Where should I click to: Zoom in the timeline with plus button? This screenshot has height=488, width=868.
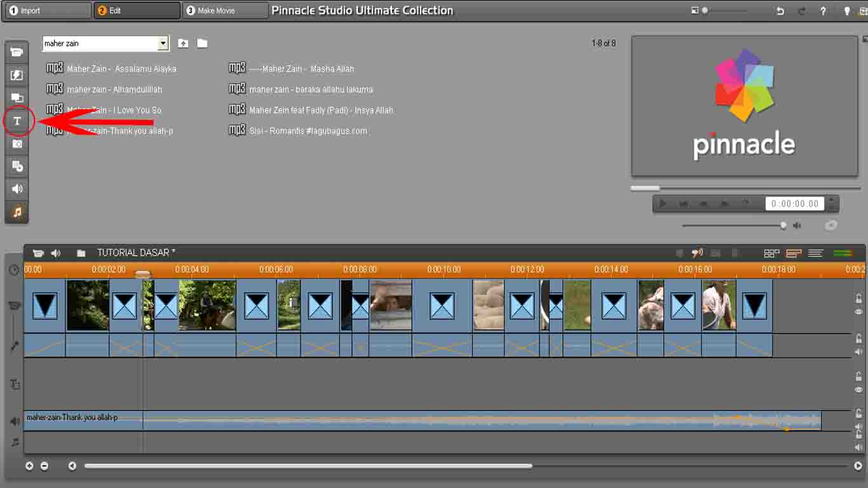(x=29, y=466)
